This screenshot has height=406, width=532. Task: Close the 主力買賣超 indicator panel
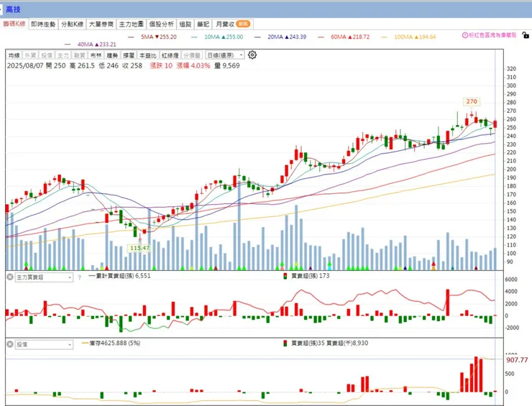click(x=10, y=277)
